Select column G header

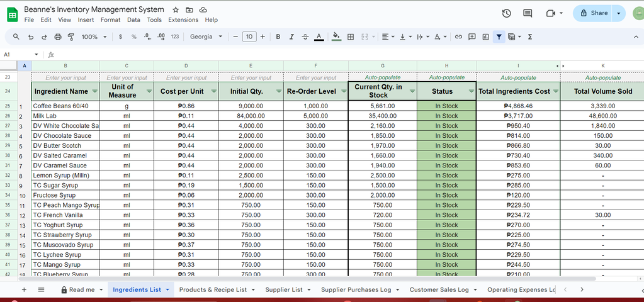(382, 65)
